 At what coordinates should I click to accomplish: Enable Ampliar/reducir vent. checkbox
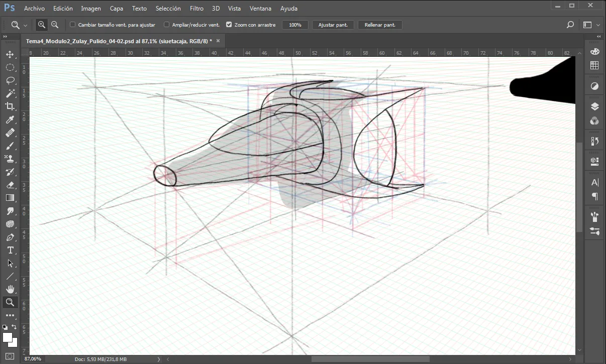point(167,25)
